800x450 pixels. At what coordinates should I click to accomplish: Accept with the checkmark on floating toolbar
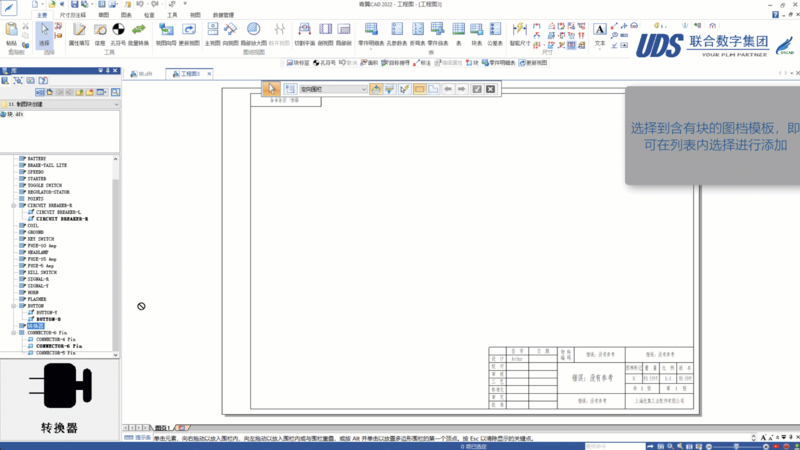(477, 89)
